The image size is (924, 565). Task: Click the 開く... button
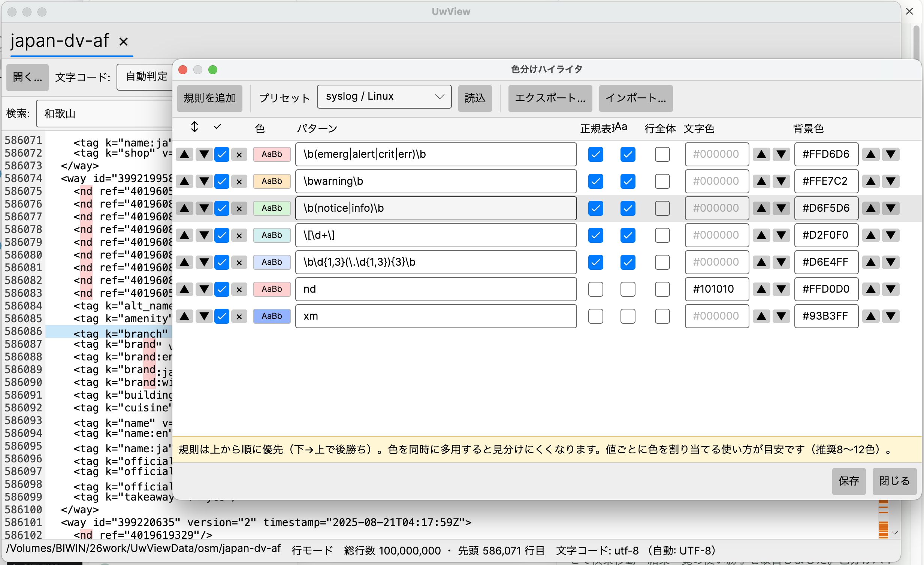coord(27,77)
